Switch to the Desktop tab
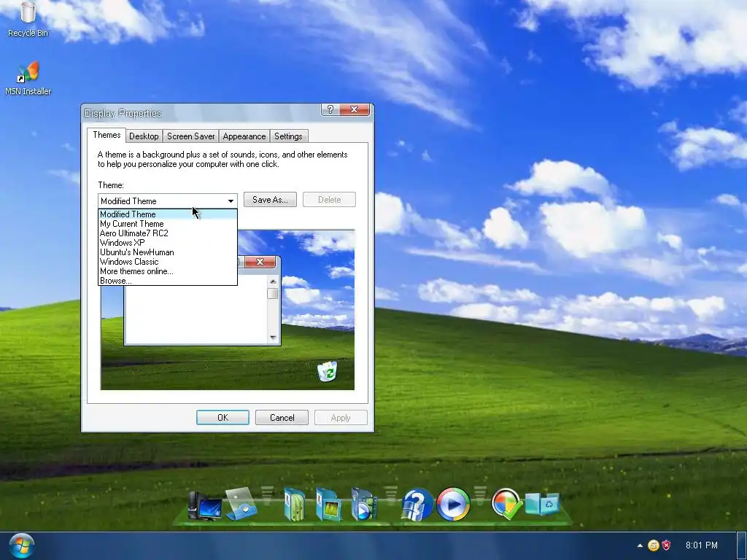Image resolution: width=747 pixels, height=560 pixels. pyautogui.click(x=144, y=136)
